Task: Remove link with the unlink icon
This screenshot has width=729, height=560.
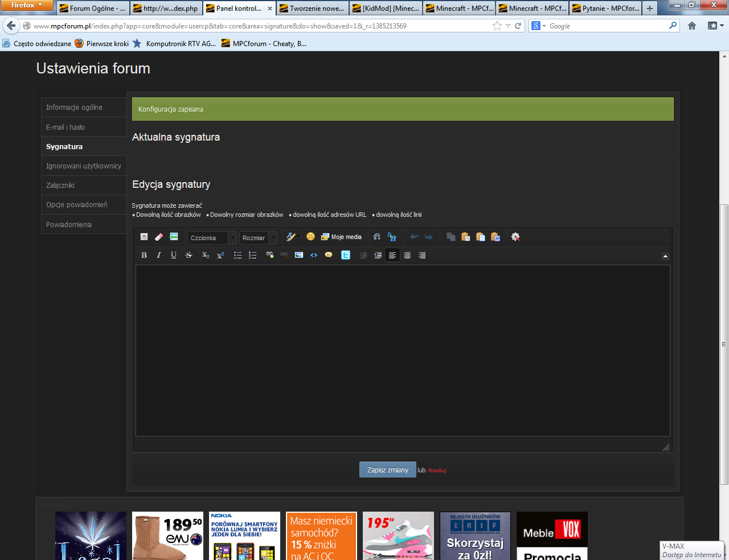Action: 284,256
